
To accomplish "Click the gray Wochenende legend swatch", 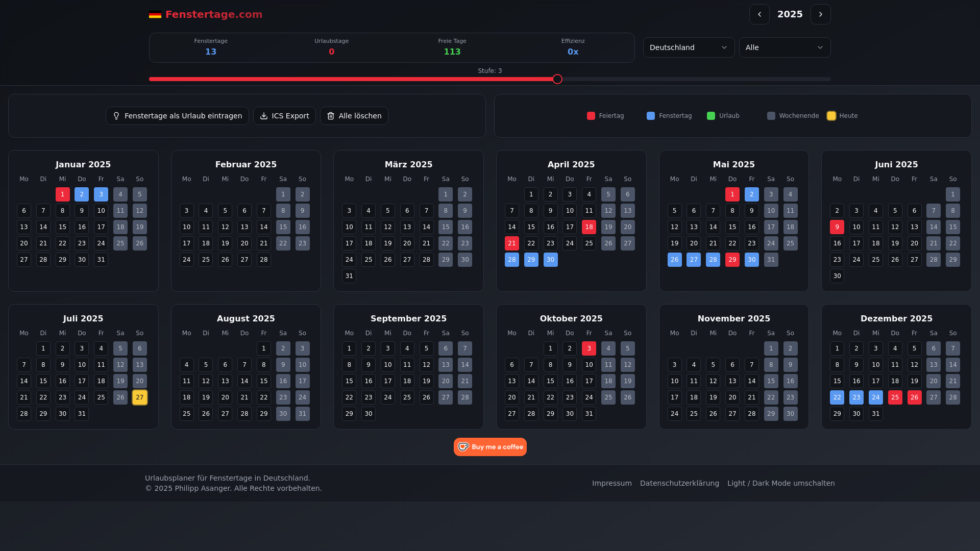I will (771, 116).
